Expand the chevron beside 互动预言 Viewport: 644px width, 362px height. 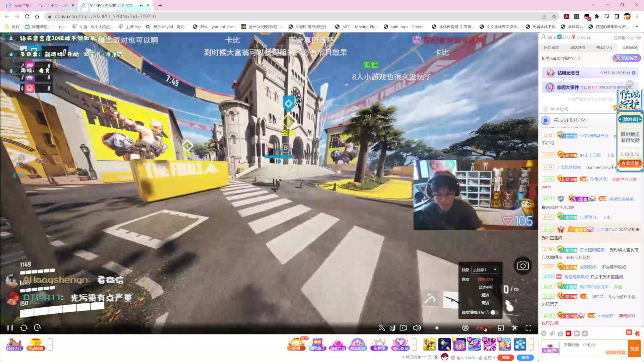50,344
